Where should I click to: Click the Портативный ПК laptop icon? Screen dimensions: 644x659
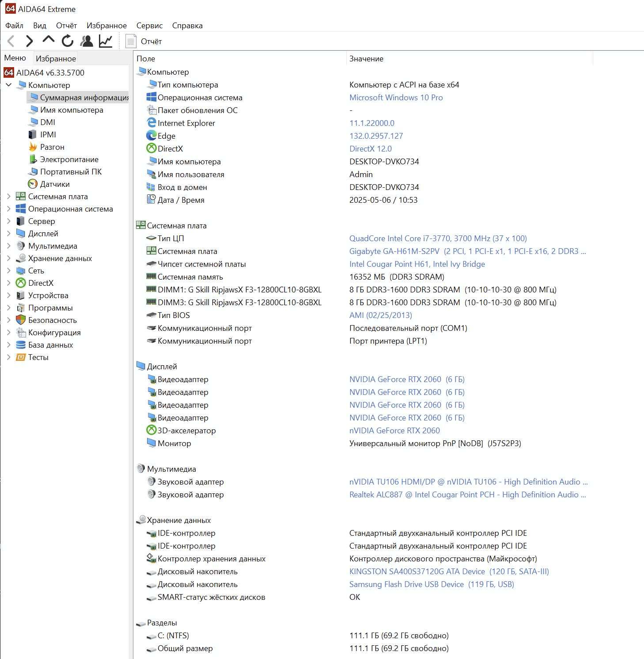coord(33,171)
